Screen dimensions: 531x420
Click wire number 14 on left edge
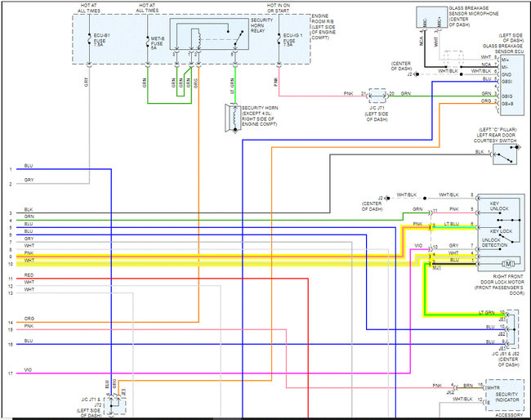(11, 323)
